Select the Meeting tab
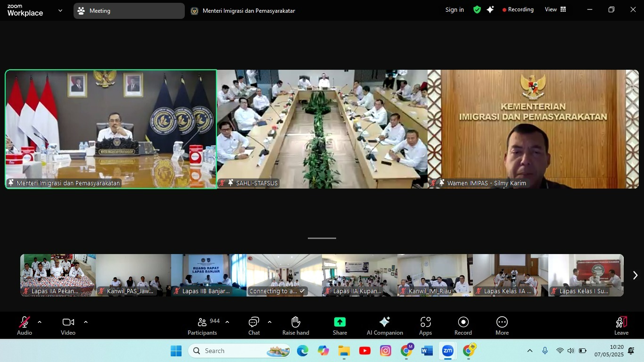Viewport: 644px width, 362px height. click(129, 11)
